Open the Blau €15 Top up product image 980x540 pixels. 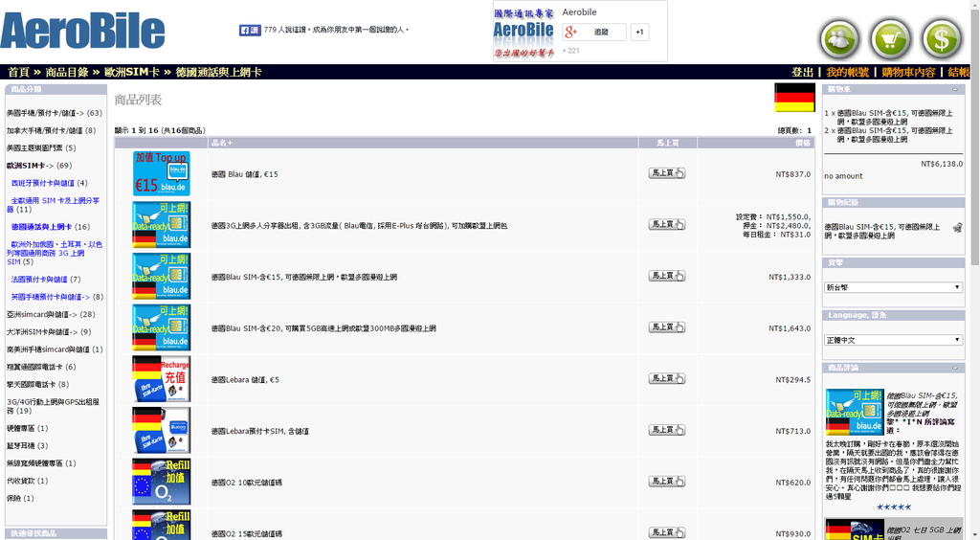tap(161, 173)
